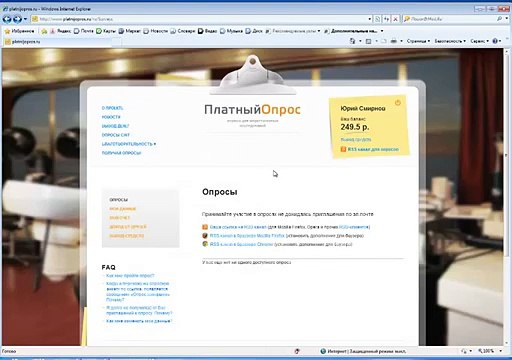This screenshot has height=360, width=512.
Task: Open the Карты bookmark
Action: click(x=106, y=31)
